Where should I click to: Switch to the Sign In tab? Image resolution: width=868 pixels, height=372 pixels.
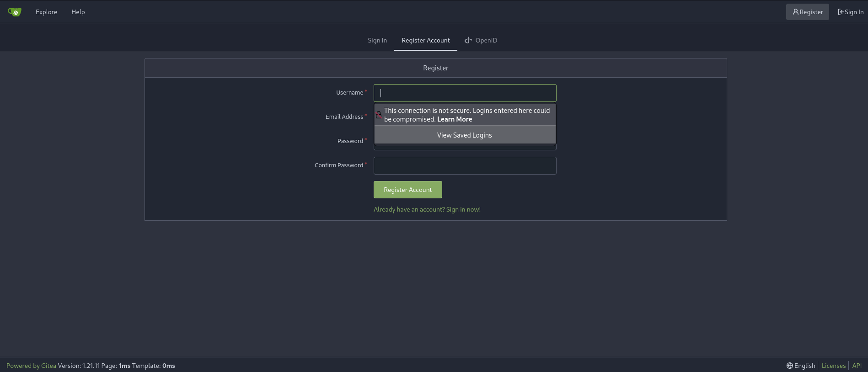[377, 40]
